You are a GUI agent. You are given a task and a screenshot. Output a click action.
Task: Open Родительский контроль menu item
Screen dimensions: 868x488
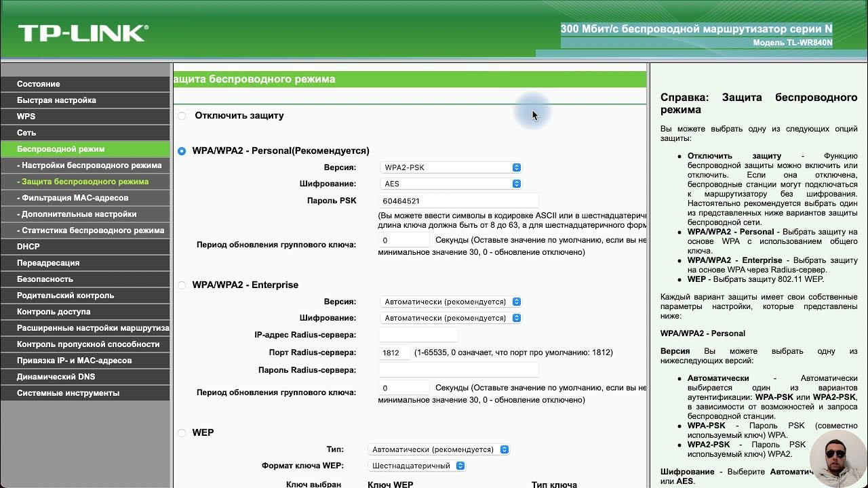point(85,296)
